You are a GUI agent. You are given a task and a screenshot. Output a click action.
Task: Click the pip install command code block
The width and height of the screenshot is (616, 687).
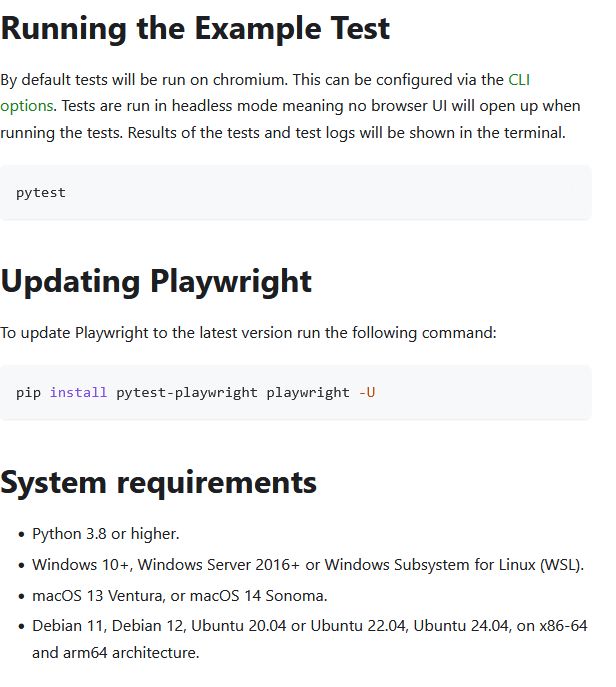[296, 393]
